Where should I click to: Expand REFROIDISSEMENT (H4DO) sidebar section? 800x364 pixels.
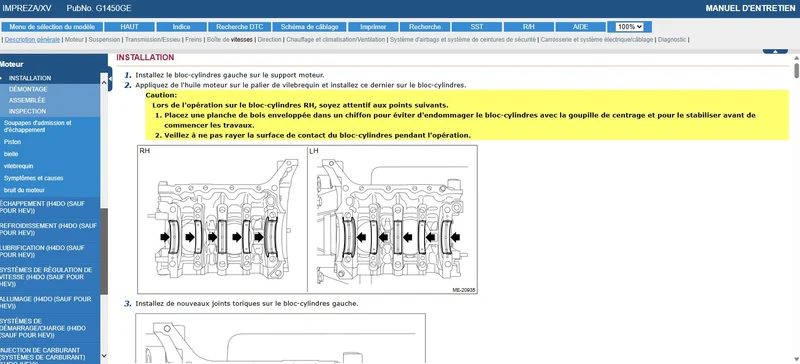(x=50, y=229)
